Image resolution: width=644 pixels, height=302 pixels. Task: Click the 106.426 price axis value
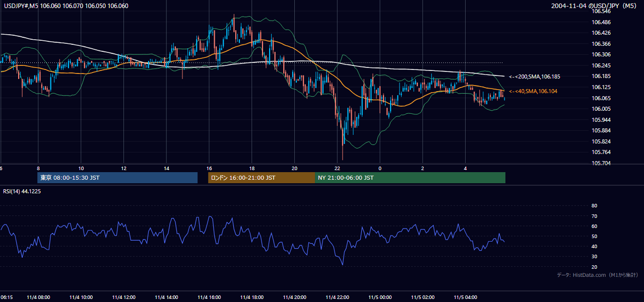pos(602,33)
